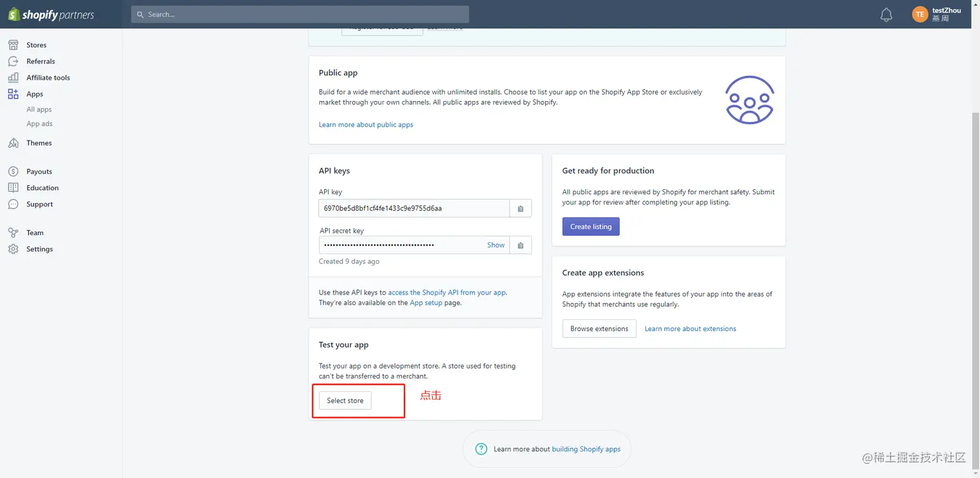Open Apps in the sidebar

[x=35, y=94]
